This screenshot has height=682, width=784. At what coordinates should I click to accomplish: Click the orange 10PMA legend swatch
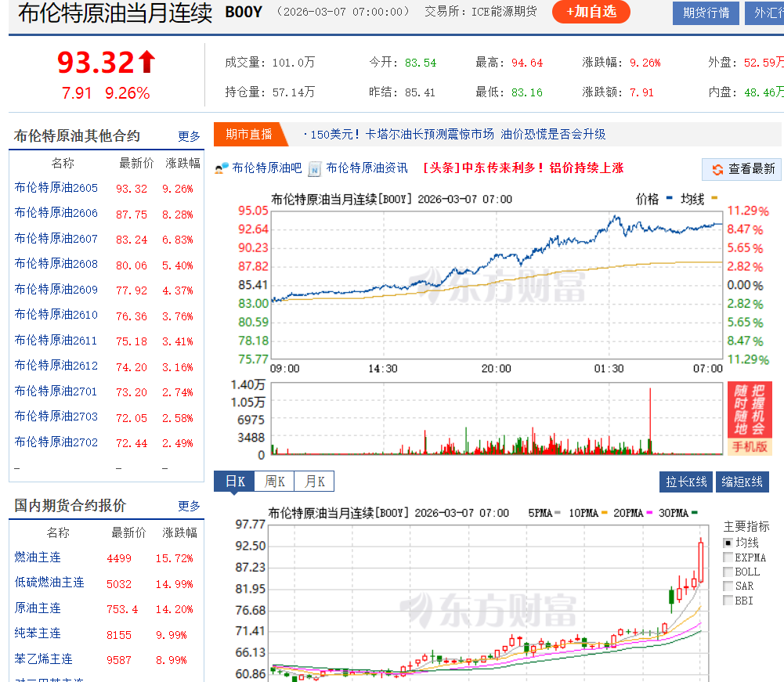pos(604,513)
